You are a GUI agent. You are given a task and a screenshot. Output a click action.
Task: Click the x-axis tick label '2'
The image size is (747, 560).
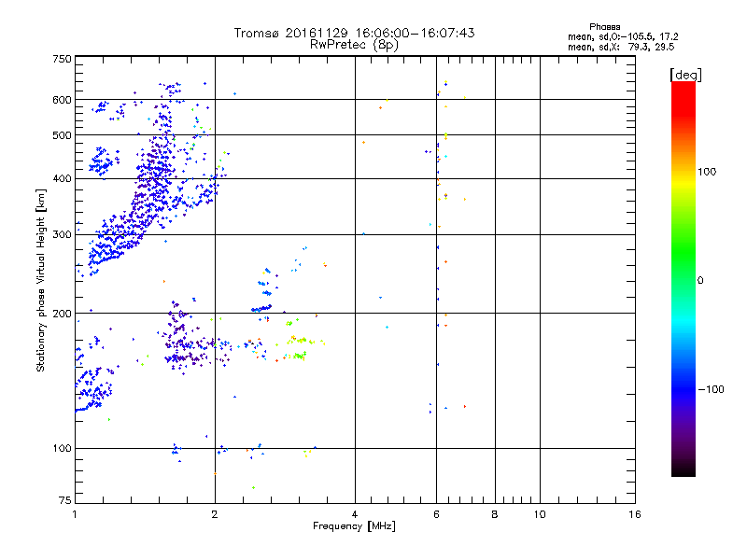click(215, 514)
